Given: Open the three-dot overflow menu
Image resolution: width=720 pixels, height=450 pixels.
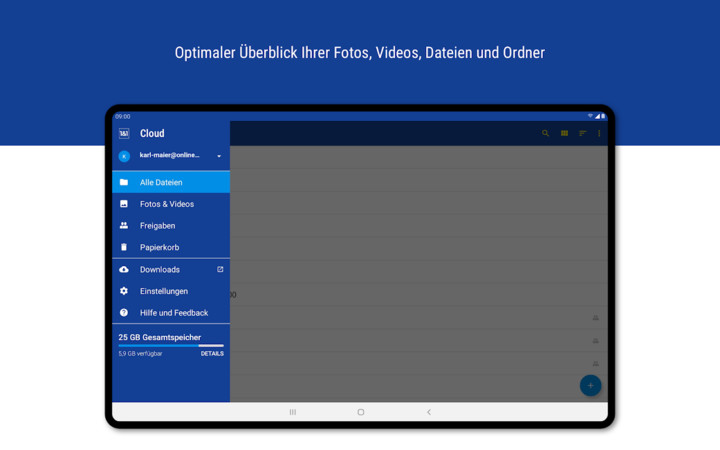Looking at the screenshot, I should coord(599,133).
